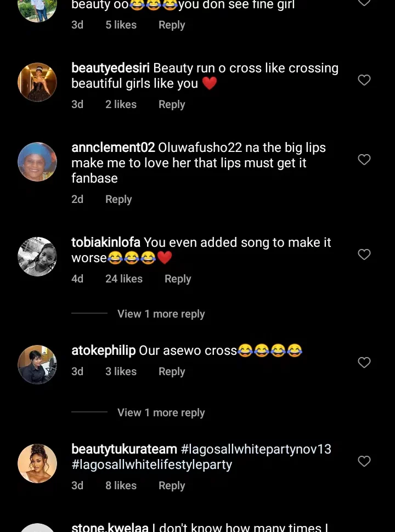395x532 pixels.
Task: Like beautyedesiri's comment with the heart
Action: (364, 80)
